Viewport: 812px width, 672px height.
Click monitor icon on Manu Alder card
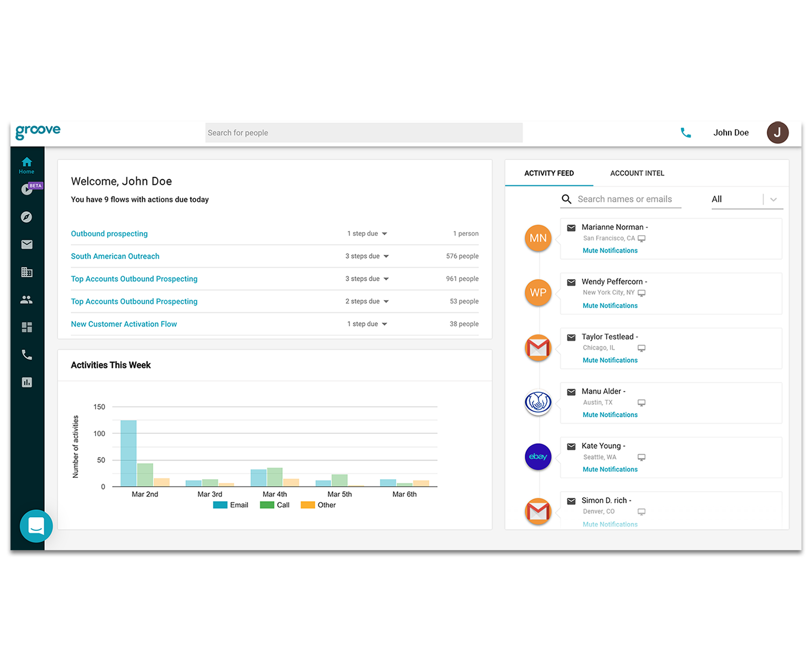[x=641, y=403]
